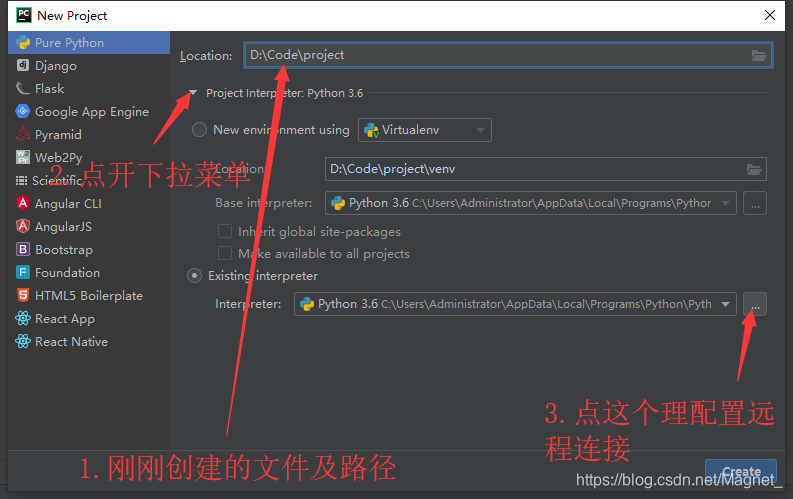Viewport: 793px width, 499px height.
Task: Select React Native project type
Action: 89,342
